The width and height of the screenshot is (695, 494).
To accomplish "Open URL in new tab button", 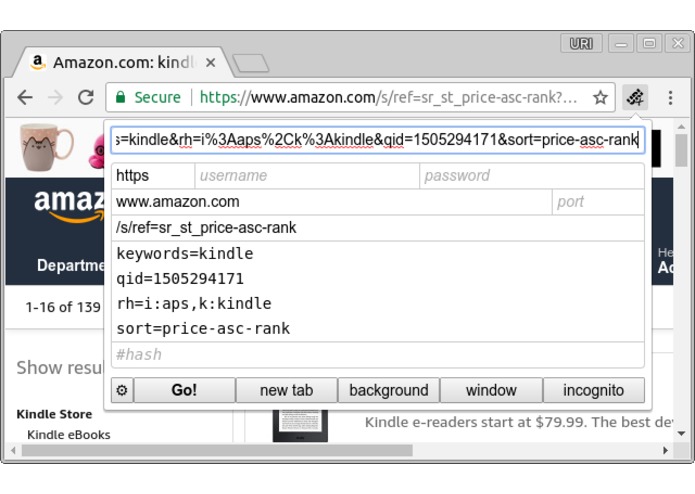I will [x=286, y=390].
